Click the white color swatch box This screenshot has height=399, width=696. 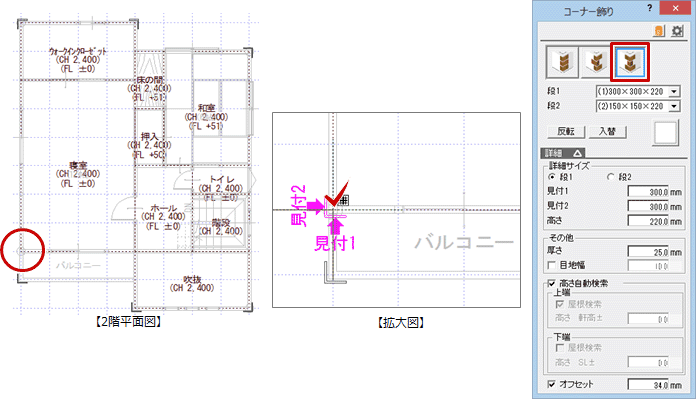pyautogui.click(x=665, y=132)
